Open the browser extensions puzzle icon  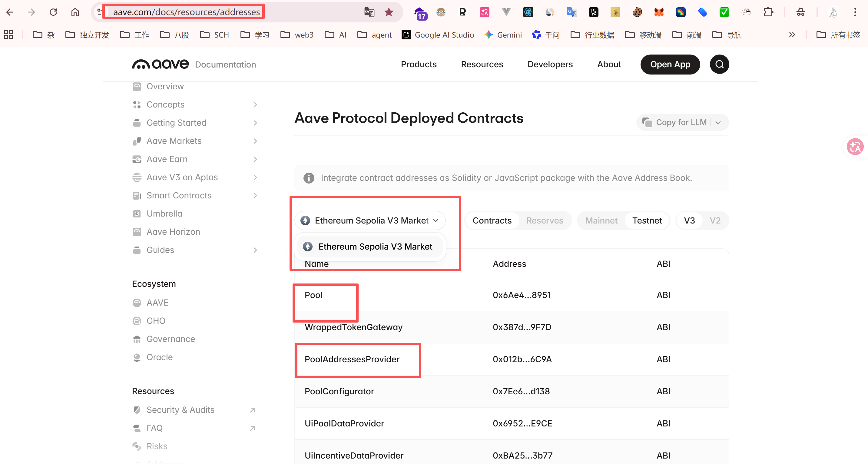point(768,12)
